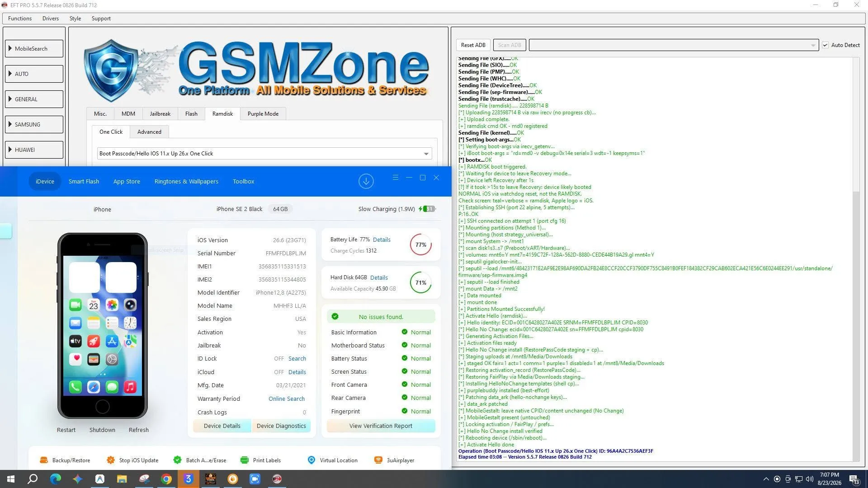Click the Batch Activate/Erase green badge icon
The image size is (868, 488).
pyautogui.click(x=177, y=460)
